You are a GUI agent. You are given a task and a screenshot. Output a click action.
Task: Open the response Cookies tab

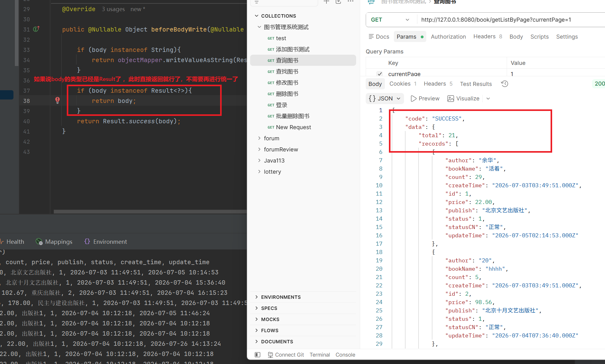403,84
